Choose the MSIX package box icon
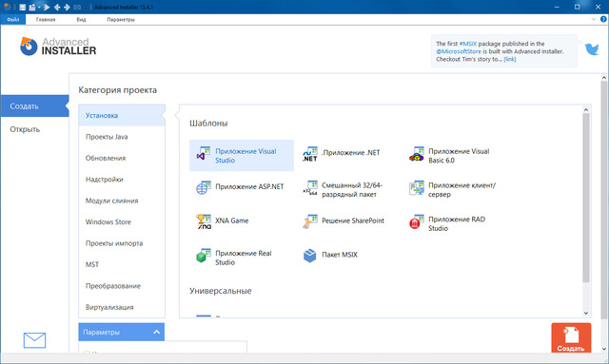The height and width of the screenshot is (364, 609). pos(309,256)
